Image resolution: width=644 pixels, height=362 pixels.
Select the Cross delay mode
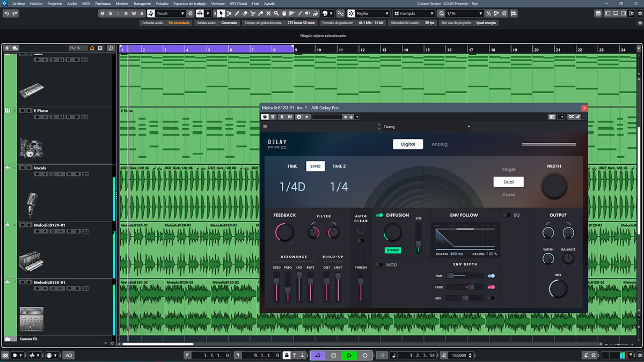pos(508,195)
